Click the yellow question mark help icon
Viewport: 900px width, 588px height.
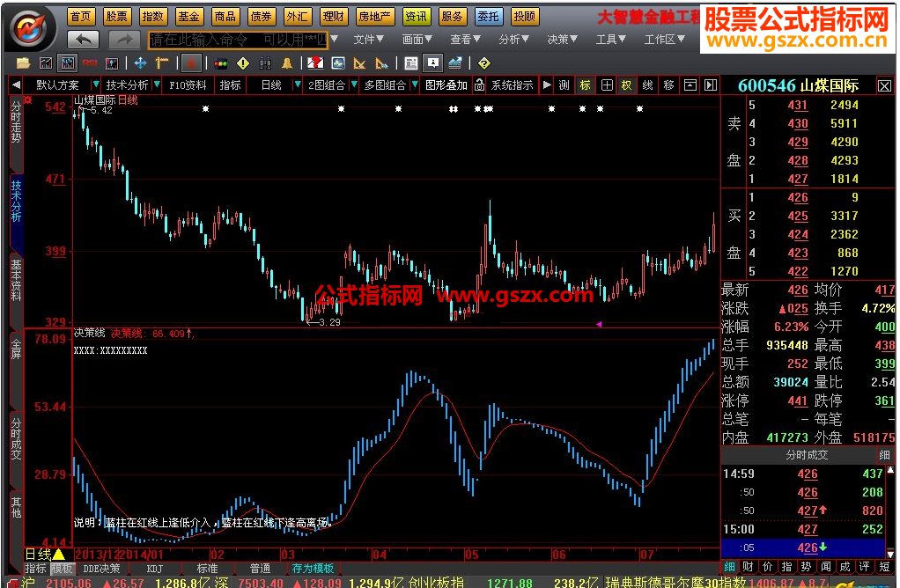pyautogui.click(x=483, y=63)
